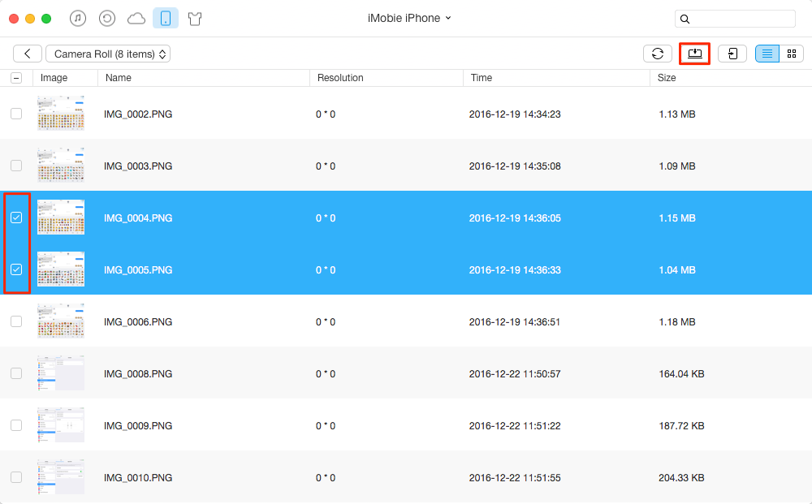Viewport: 812px width, 504px height.
Task: Click into the search field
Action: click(x=735, y=19)
